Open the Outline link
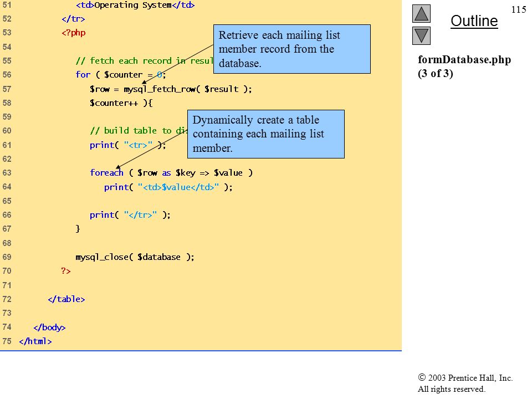This screenshot has height=399, width=532. coord(474,21)
